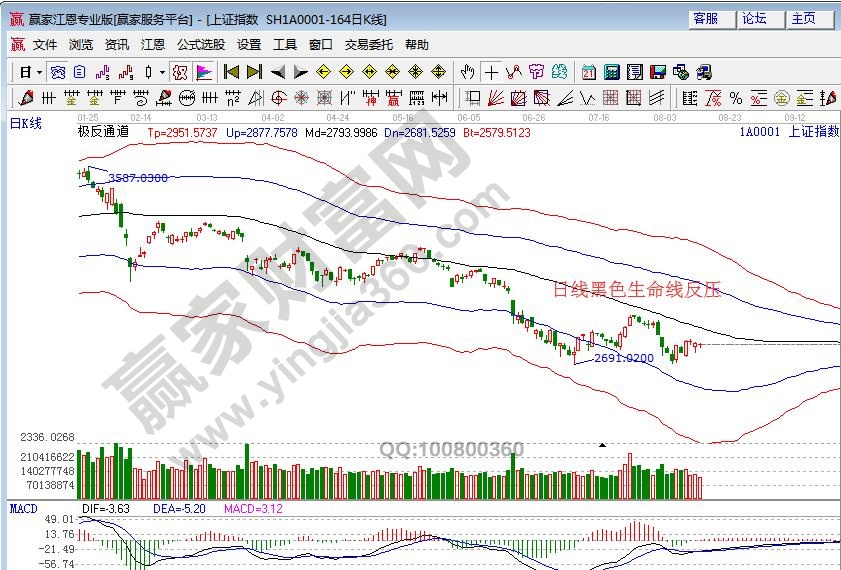Screen dimensions: 841x570
Task: Click the 客服 button
Action: click(707, 19)
